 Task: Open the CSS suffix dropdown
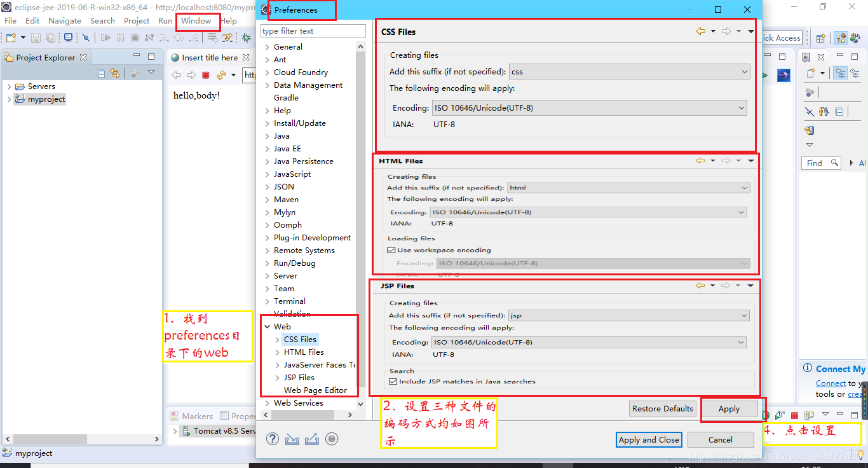click(629, 72)
